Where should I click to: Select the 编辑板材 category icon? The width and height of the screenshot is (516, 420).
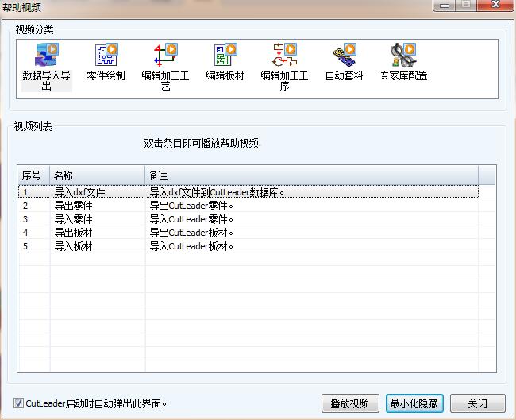point(225,55)
